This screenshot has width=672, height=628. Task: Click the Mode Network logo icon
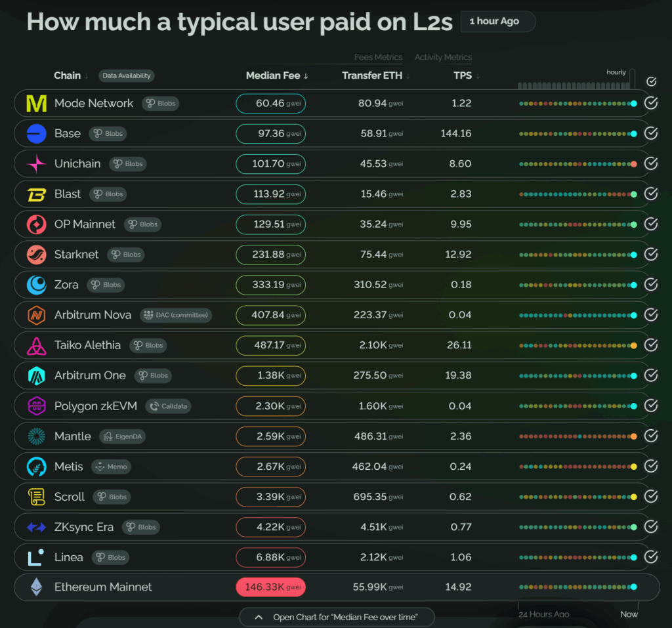[37, 103]
